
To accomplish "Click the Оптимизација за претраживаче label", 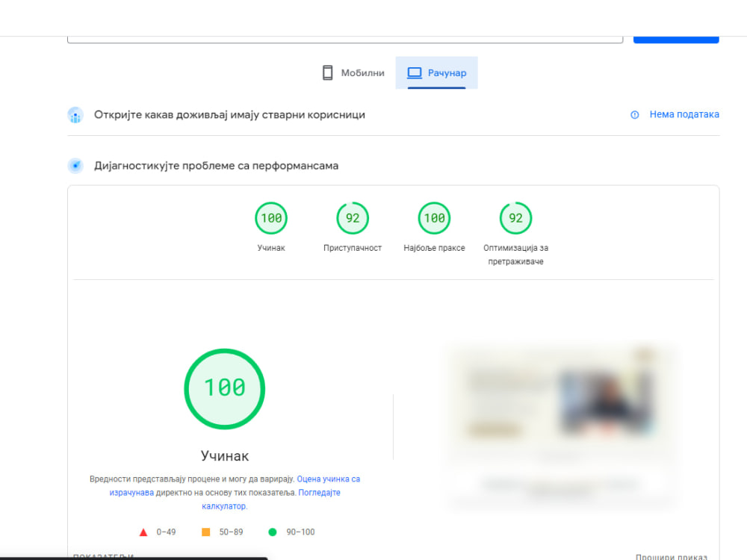I will (x=515, y=255).
